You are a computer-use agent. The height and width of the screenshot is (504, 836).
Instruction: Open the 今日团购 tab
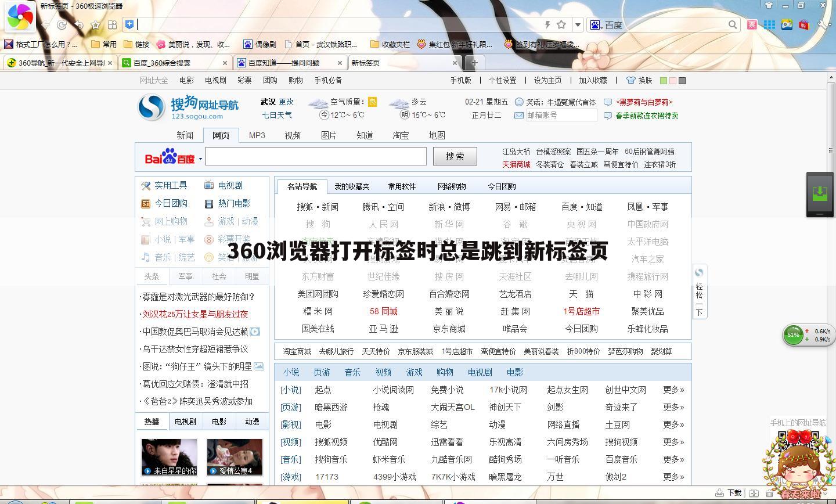[x=502, y=186]
